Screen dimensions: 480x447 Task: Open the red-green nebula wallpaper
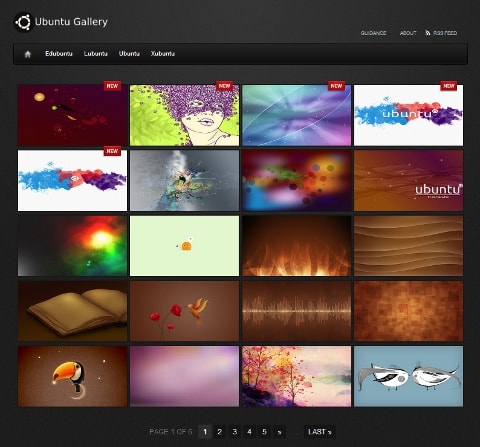point(72,246)
